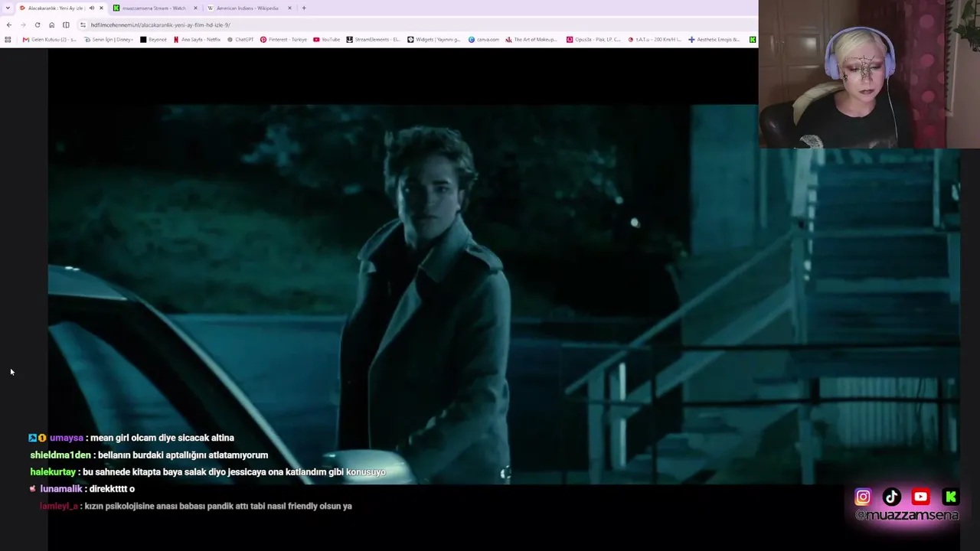The width and height of the screenshot is (980, 551).
Task: Open the t.A.T.u 200 Km/H bookmark
Action: pos(654,40)
